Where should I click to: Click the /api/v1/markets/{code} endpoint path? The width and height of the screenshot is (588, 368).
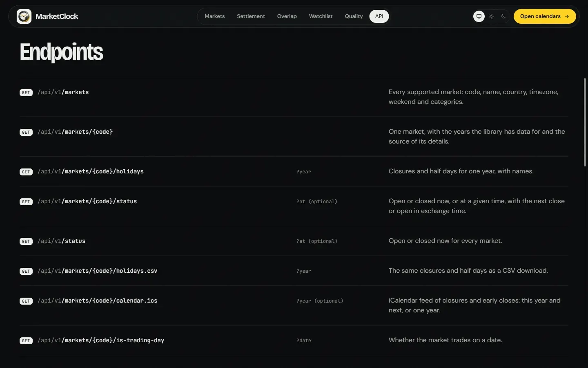pos(75,132)
